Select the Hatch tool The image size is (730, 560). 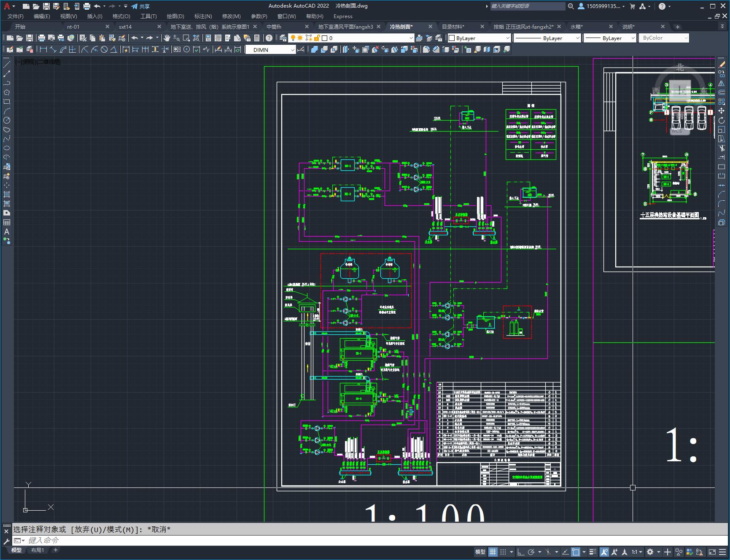click(7, 194)
